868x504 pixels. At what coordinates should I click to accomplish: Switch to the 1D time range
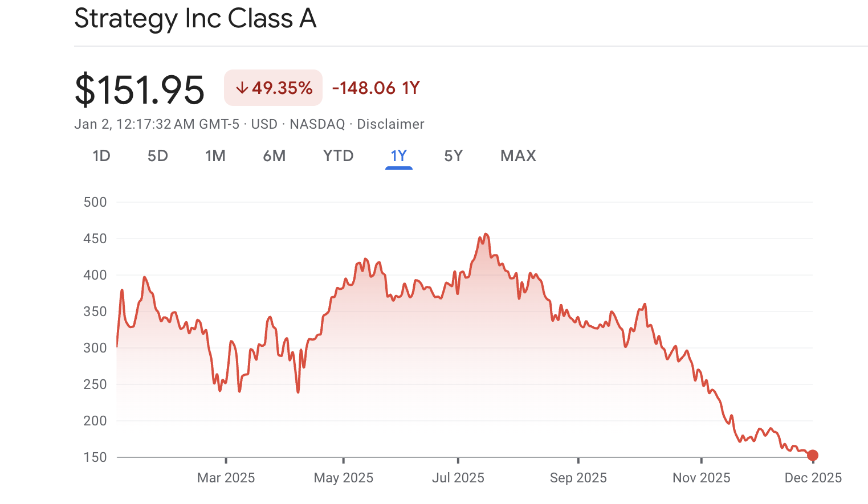(101, 155)
